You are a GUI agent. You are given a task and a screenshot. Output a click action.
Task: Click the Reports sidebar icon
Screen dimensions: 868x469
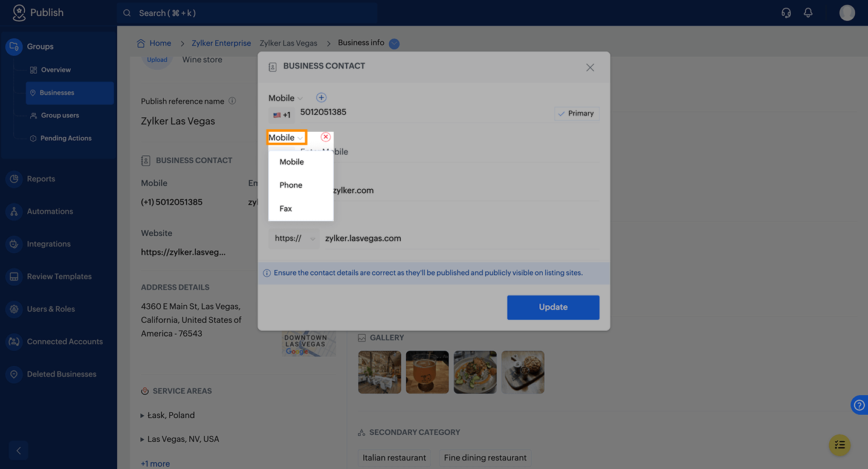click(x=14, y=179)
